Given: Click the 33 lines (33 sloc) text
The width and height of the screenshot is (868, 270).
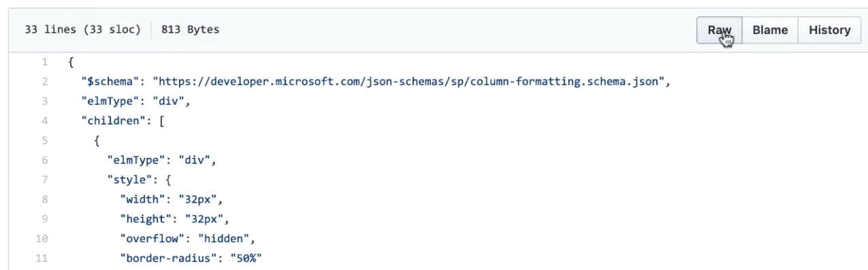Looking at the screenshot, I should point(83,30).
